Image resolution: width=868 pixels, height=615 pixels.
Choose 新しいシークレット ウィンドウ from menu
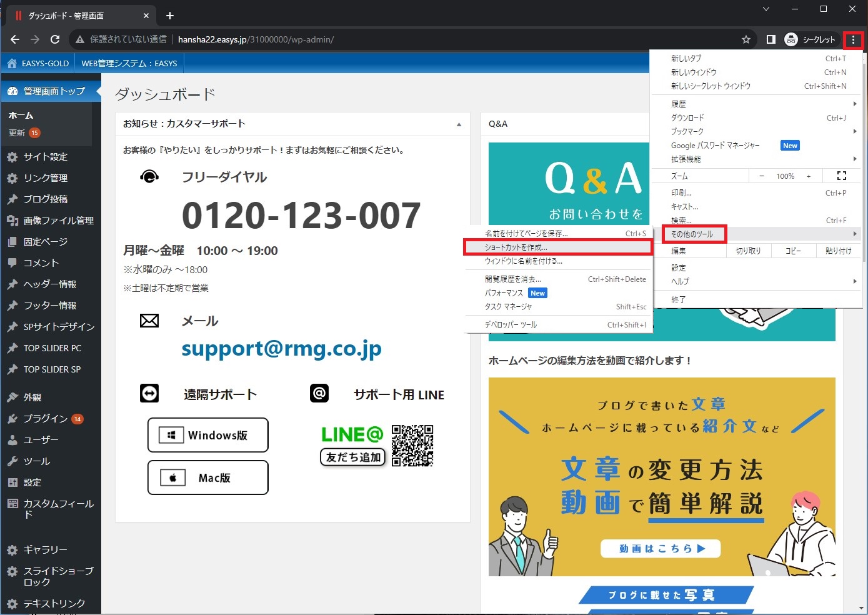711,86
